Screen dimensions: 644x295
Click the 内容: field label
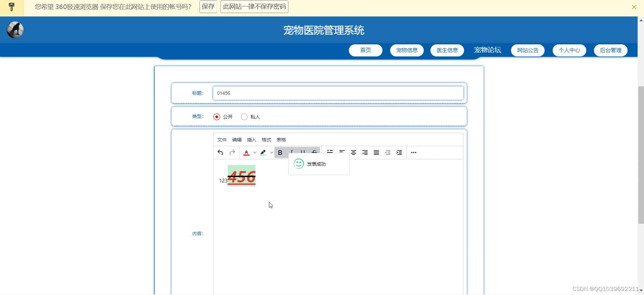[198, 234]
